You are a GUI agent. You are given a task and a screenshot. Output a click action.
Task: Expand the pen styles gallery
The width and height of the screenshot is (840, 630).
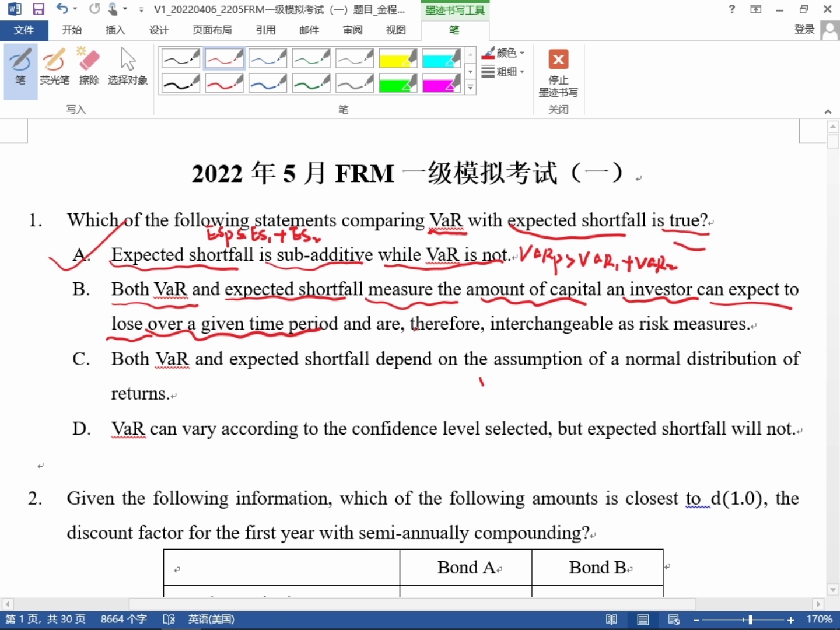(470, 88)
